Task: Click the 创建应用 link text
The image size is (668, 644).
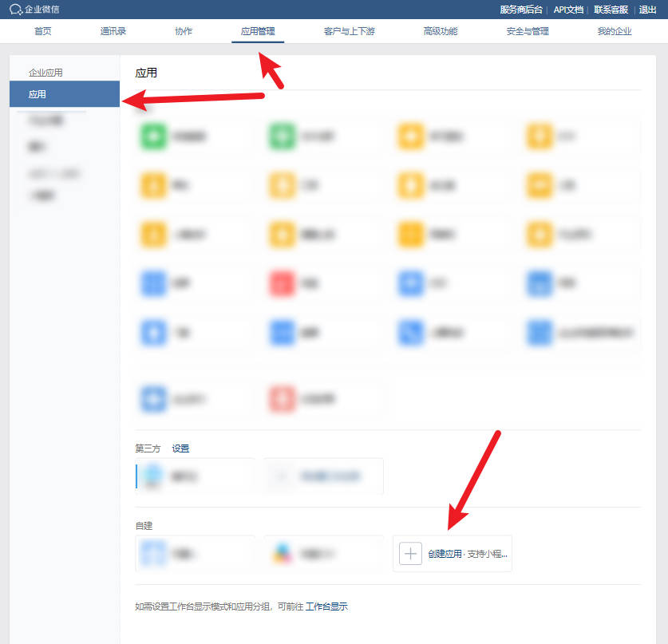Action: click(445, 554)
